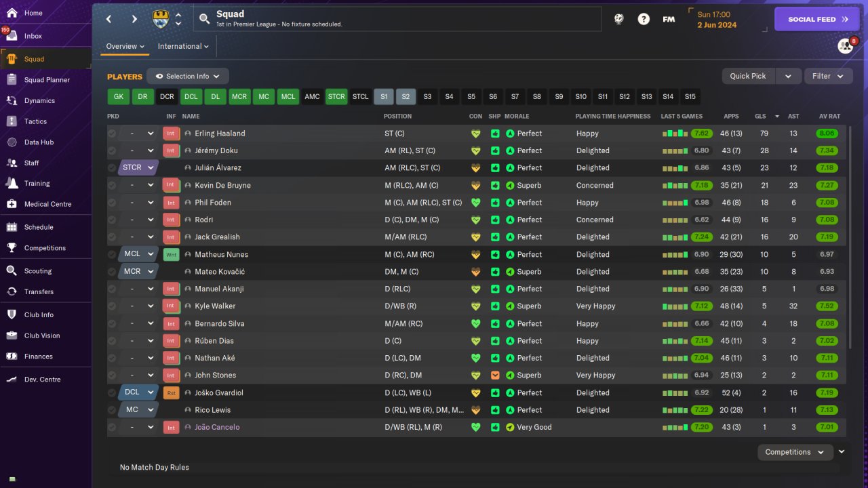The height and width of the screenshot is (488, 868).
Task: Open the Club Vision briefcase icon
Action: click(x=12, y=335)
